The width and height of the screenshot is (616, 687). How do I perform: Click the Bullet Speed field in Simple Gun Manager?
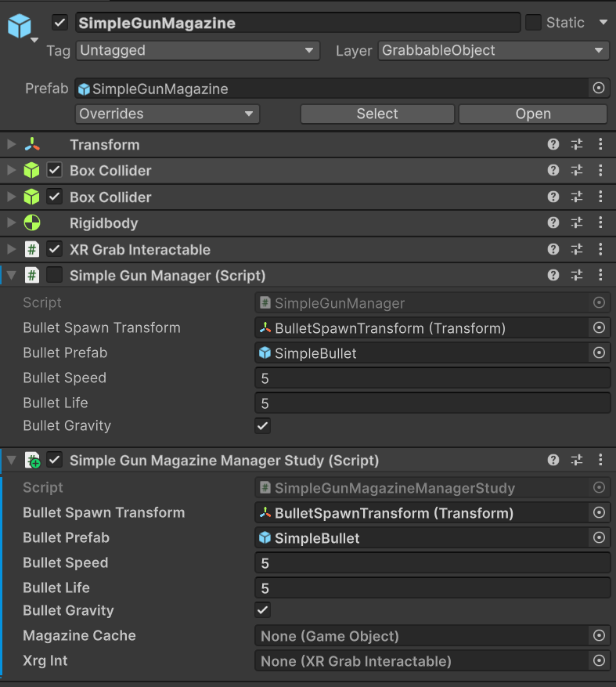coord(432,378)
